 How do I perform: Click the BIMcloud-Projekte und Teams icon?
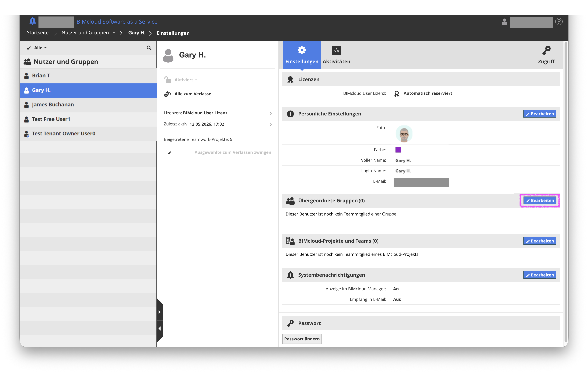[x=290, y=241]
